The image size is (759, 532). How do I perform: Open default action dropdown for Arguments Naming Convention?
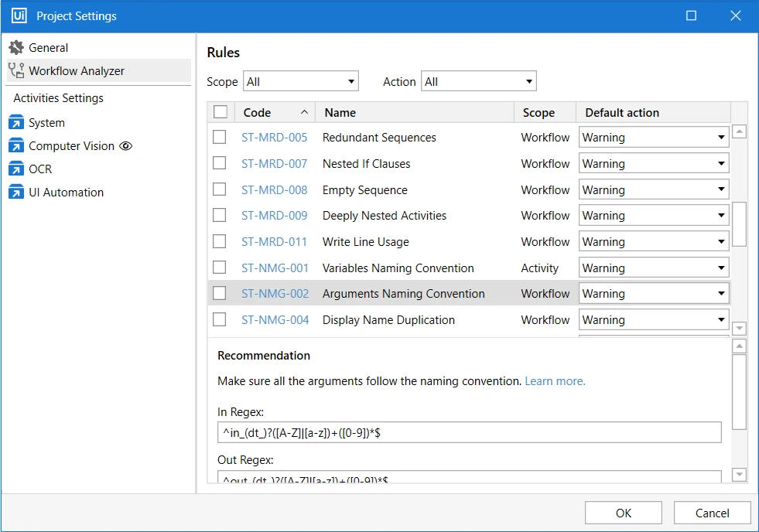click(x=654, y=294)
